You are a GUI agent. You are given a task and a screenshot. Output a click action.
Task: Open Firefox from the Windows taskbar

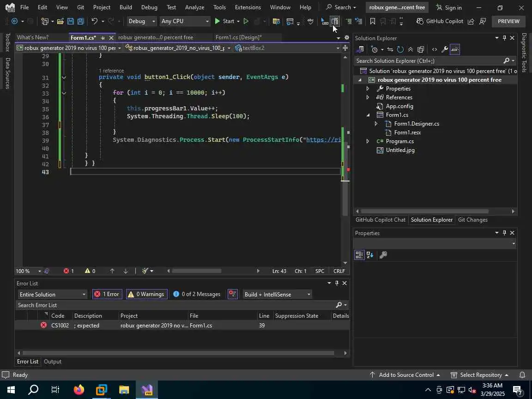click(x=79, y=389)
